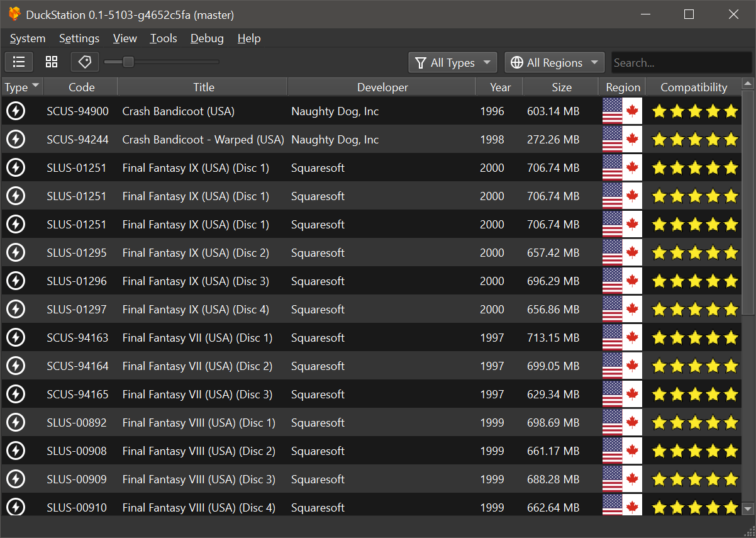Click region flag for Final Fantasy VIII Disc 3
Image resolution: width=756 pixels, height=538 pixels.
point(622,479)
